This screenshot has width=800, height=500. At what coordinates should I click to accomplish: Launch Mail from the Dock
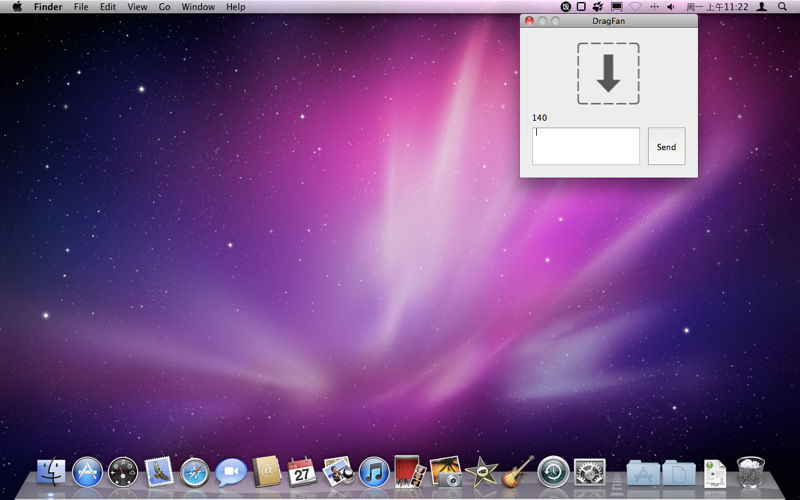click(x=159, y=471)
